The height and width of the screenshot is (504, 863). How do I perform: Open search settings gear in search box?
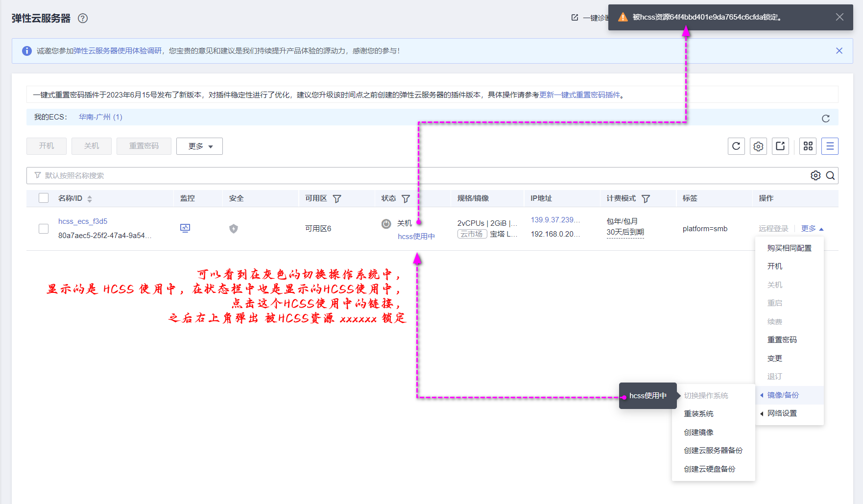pos(815,175)
